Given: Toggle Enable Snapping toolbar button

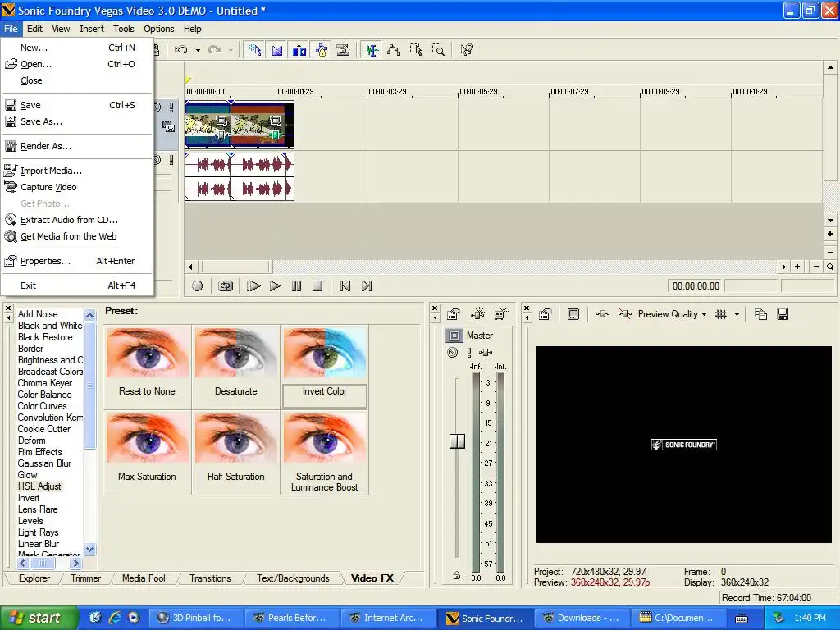Looking at the screenshot, I should (x=254, y=50).
